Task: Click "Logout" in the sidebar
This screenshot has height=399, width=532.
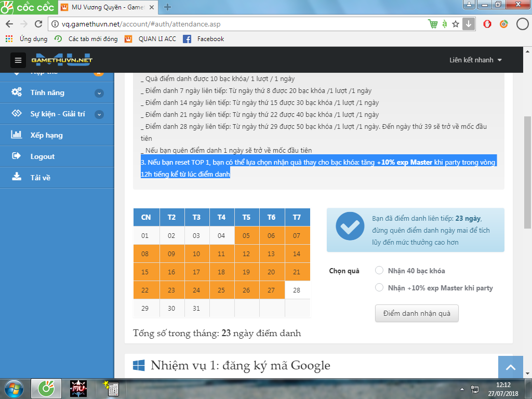Action: [42, 156]
